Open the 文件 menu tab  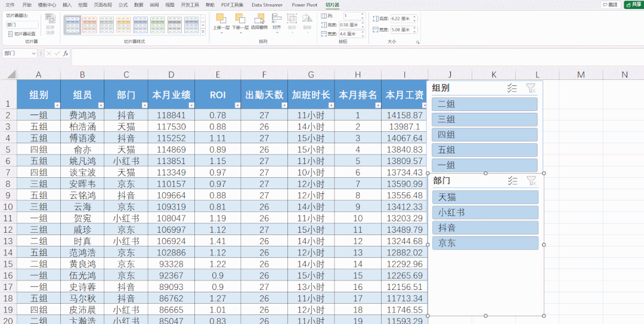10,5
